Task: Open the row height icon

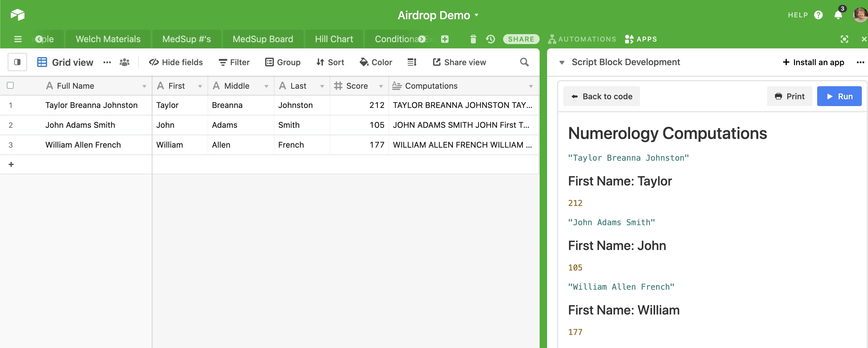Action: click(412, 62)
